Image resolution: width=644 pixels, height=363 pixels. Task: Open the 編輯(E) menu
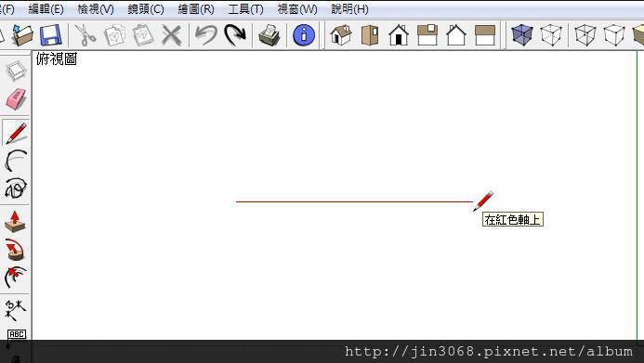pyautogui.click(x=46, y=9)
